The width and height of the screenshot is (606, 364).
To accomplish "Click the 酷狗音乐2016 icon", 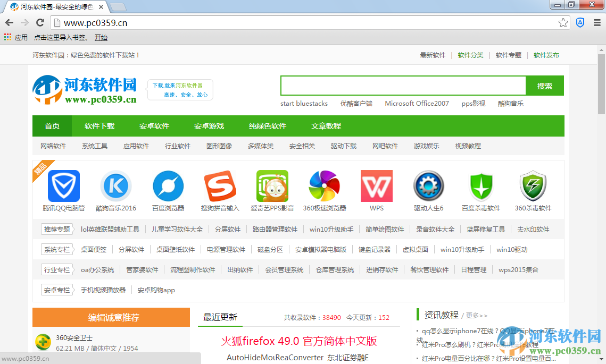I will coord(115,186).
